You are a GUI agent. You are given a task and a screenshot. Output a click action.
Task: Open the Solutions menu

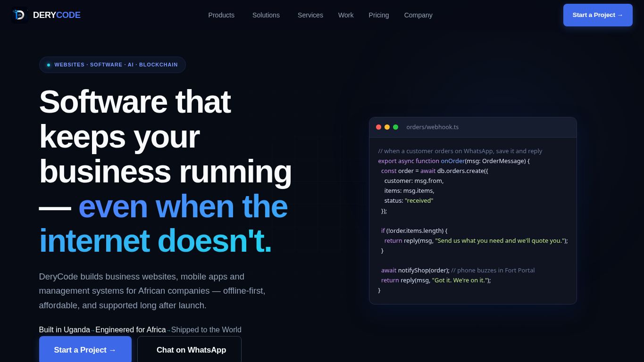pyautogui.click(x=266, y=15)
